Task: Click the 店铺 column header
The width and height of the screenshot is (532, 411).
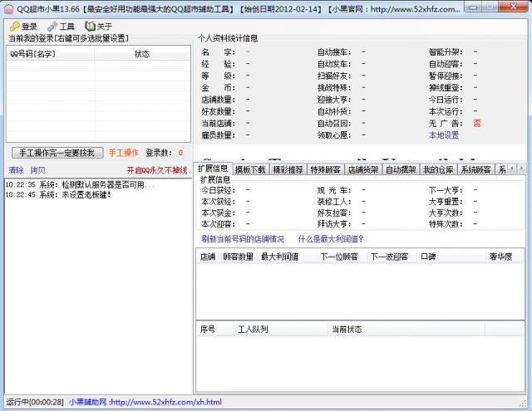Action: click(208, 257)
